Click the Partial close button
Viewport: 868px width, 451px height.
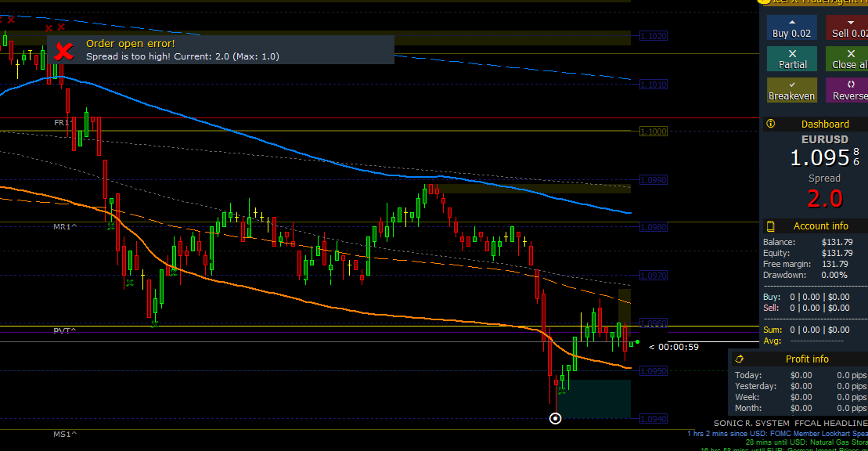click(791, 59)
